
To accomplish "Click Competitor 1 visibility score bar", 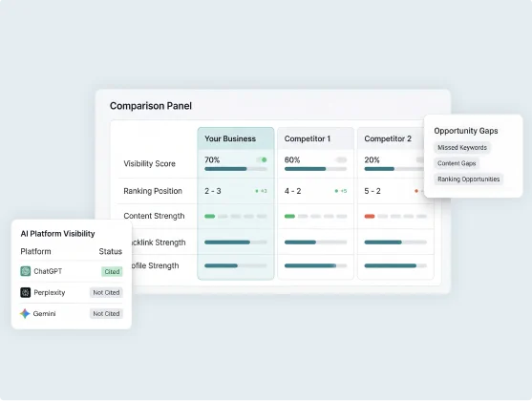I will click(315, 169).
